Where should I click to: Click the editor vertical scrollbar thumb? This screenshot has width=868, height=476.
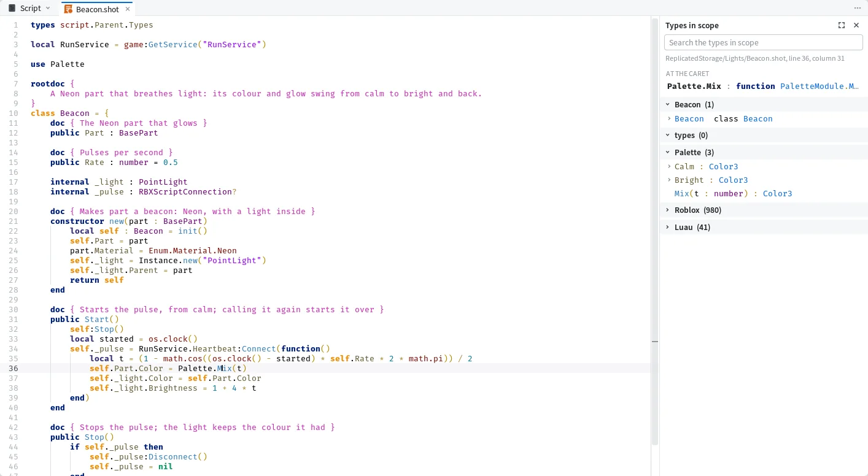coord(655,231)
